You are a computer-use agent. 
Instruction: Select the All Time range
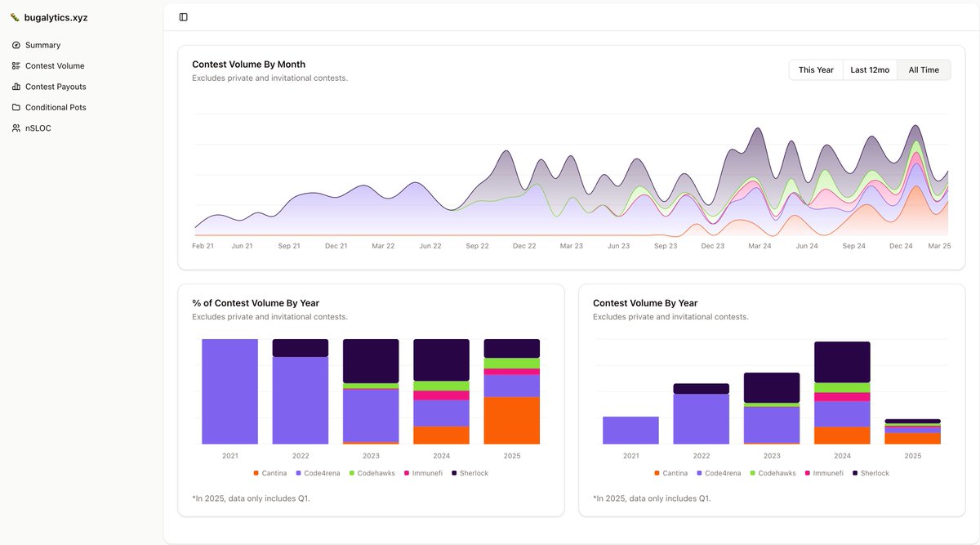(924, 70)
